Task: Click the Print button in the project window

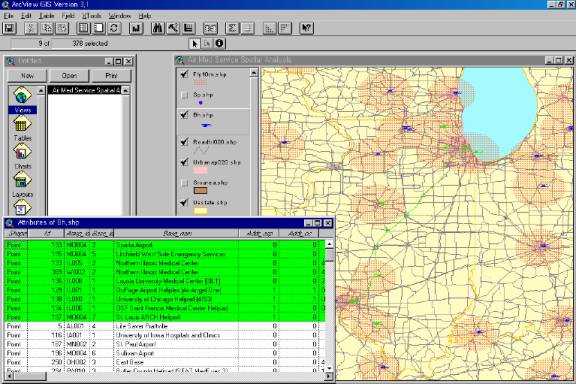Action: pos(111,75)
